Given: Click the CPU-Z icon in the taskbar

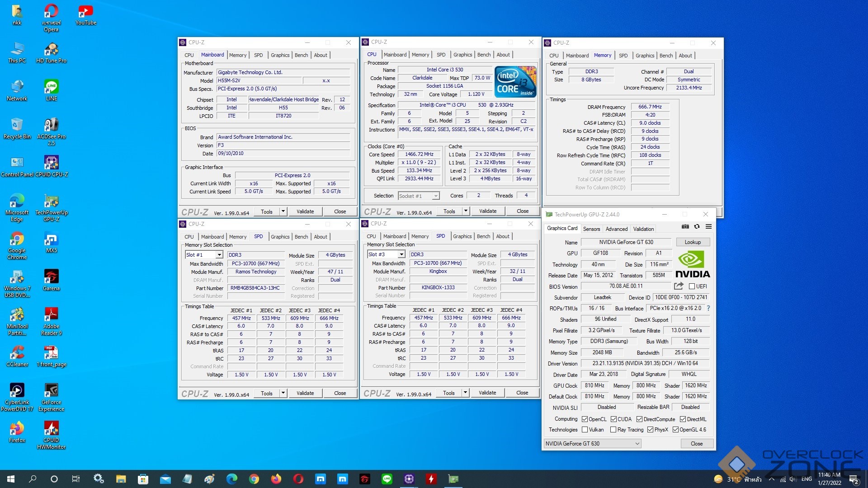Looking at the screenshot, I should pyautogui.click(x=409, y=479).
